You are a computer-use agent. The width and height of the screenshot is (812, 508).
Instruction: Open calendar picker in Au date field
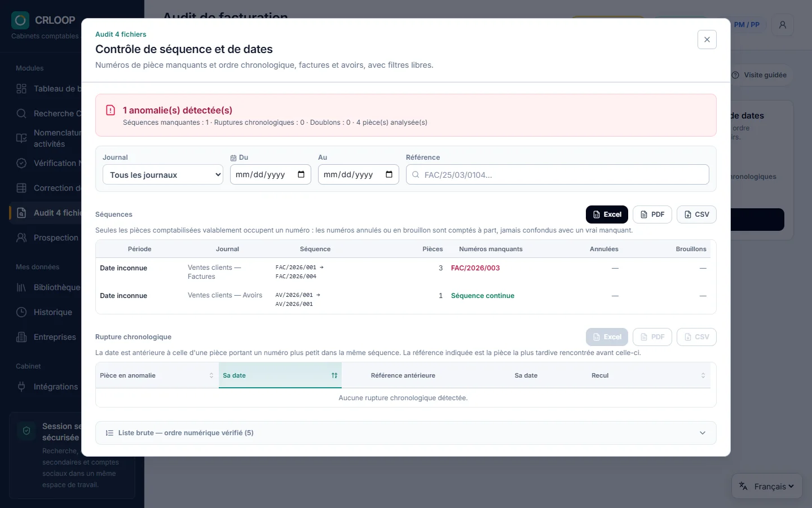click(389, 174)
